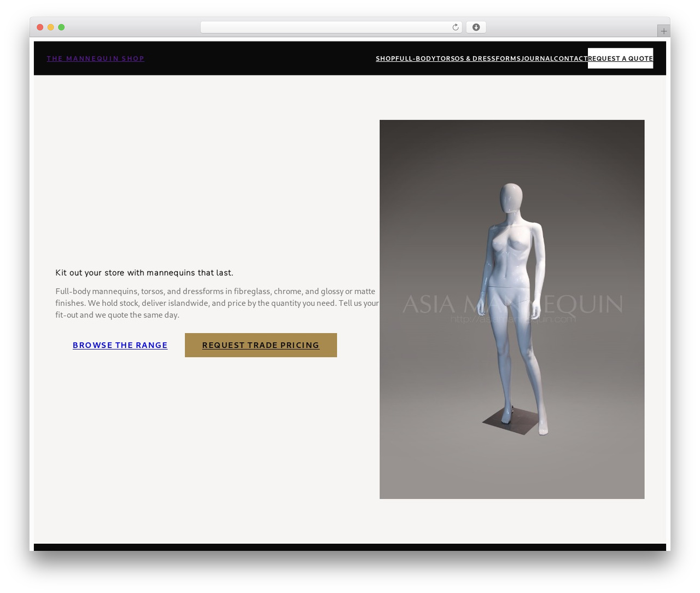Screen dimensions: 700x593
Task: Reload the page with the refresh icon
Action: [x=455, y=27]
